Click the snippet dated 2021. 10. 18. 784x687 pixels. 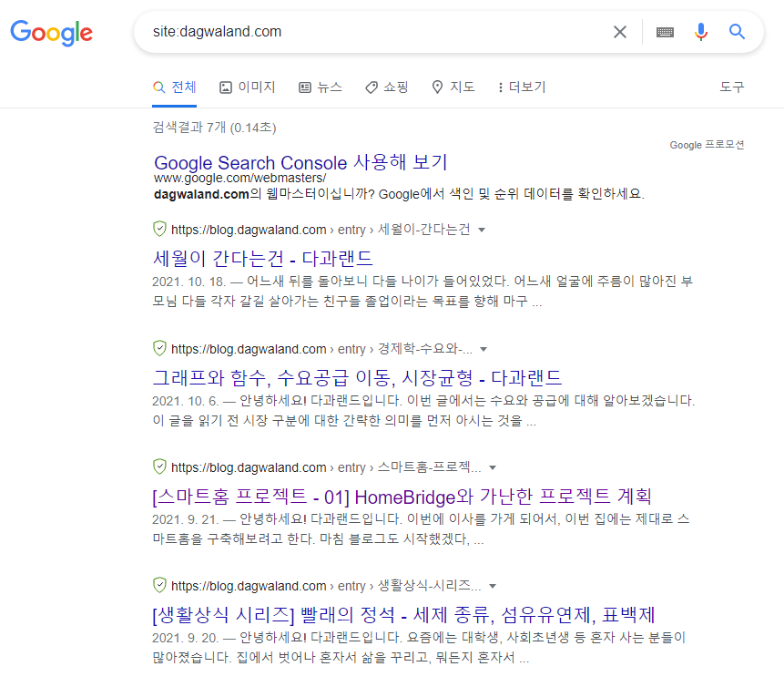pos(423,292)
